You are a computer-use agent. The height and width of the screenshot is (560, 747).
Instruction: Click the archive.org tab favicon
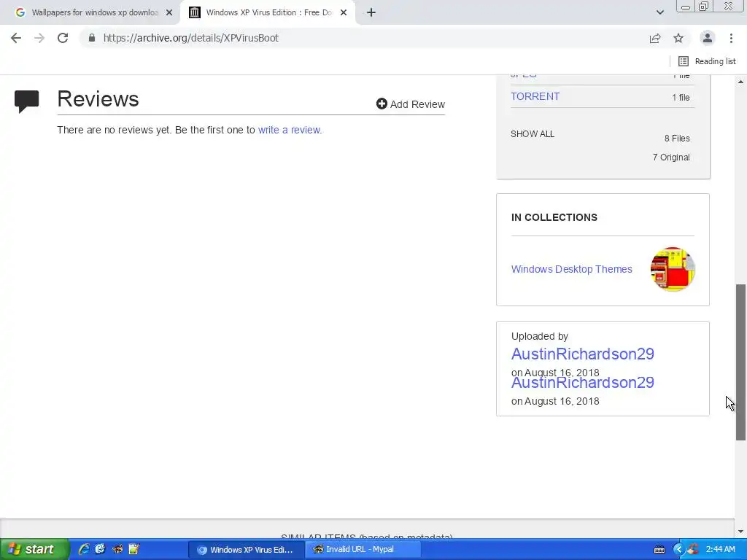194,13
